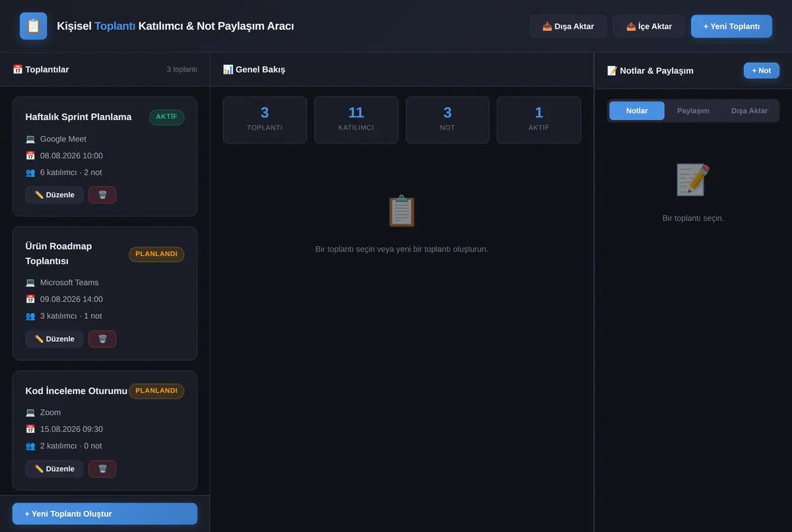This screenshot has height=532, width=792.
Task: Click the people icon beside 2 katılımcı
Action: pyautogui.click(x=30, y=446)
